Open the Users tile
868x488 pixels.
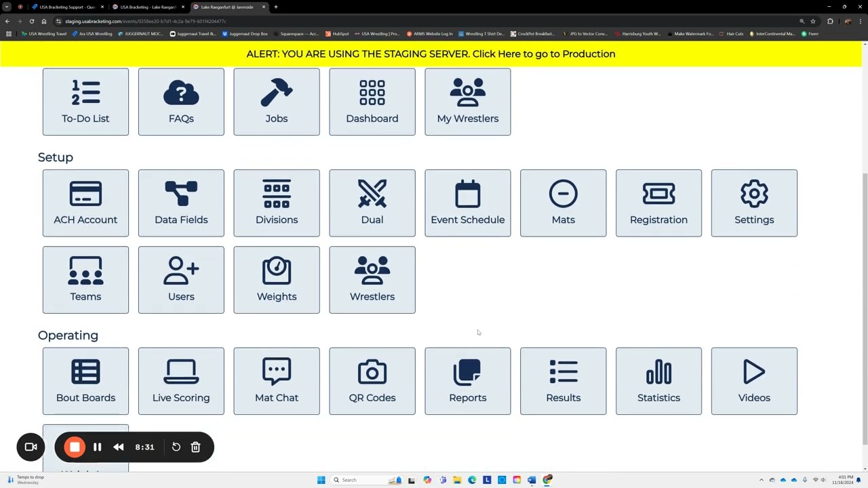pyautogui.click(x=181, y=280)
